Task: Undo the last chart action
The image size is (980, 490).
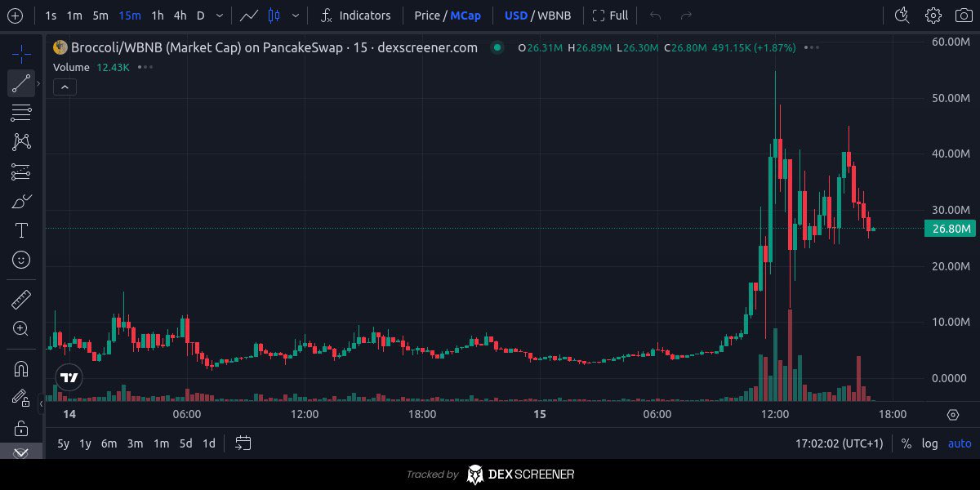Action: (x=655, y=16)
